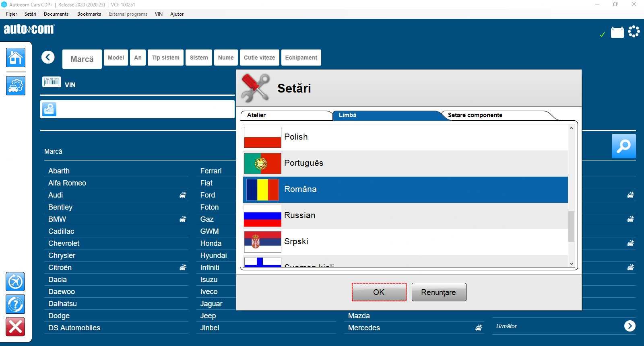Viewport: 644px width, 346px height.
Task: Click the language list scrollbar thumb
Action: (571, 226)
